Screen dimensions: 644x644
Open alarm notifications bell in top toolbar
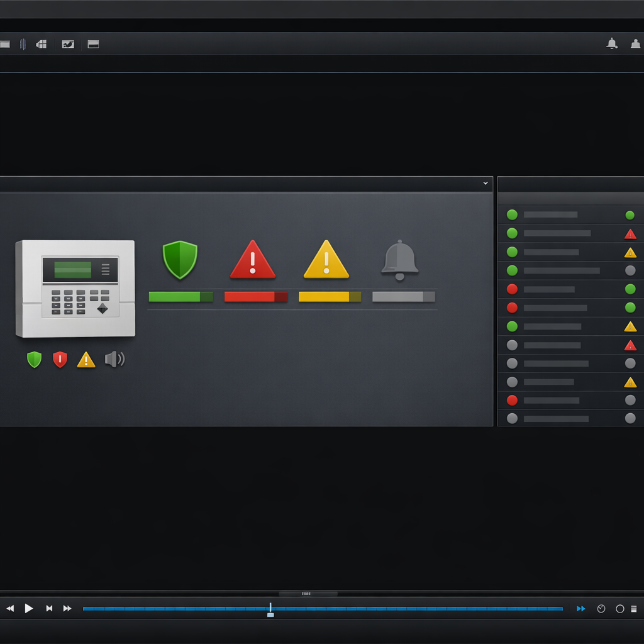click(x=611, y=43)
